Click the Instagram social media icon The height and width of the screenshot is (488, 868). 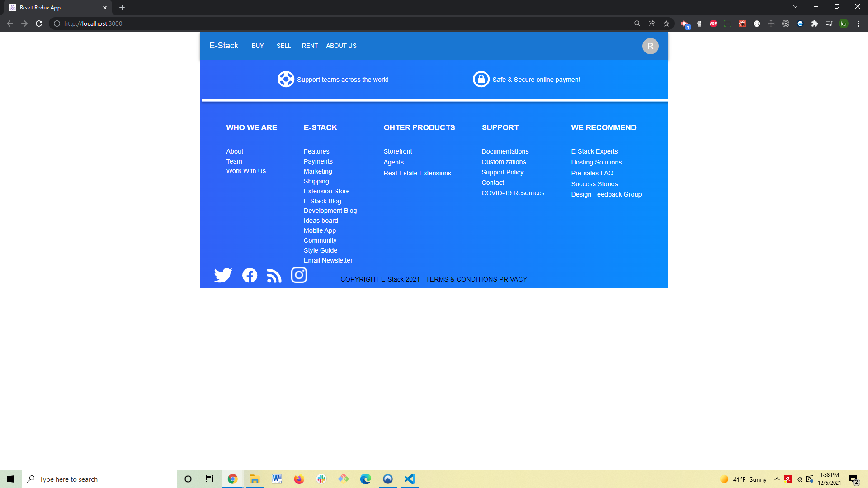[x=299, y=275]
